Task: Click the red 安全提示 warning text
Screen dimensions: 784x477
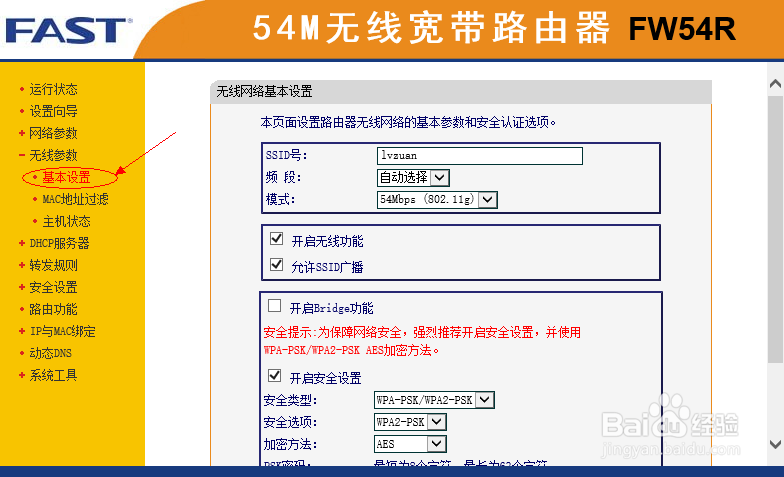Action: point(422,342)
